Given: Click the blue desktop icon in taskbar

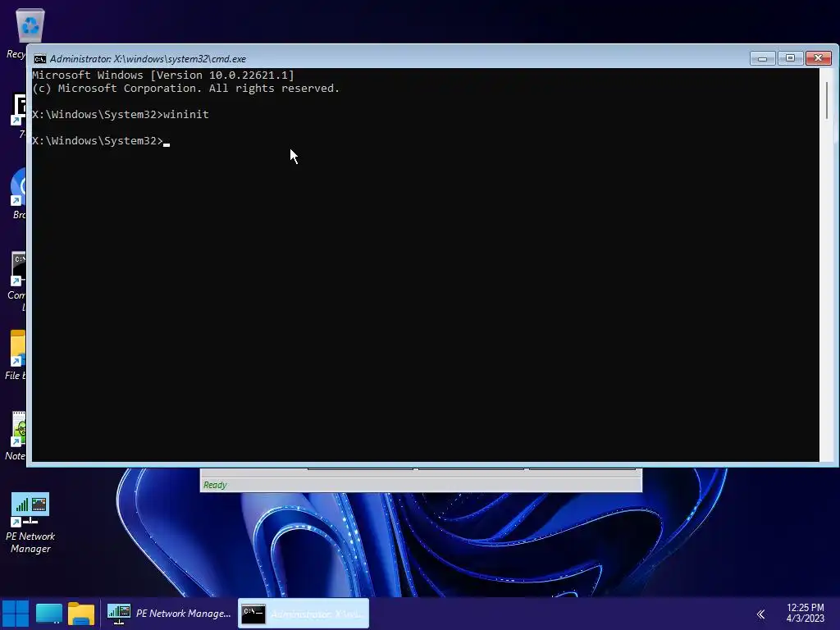Looking at the screenshot, I should [48, 614].
